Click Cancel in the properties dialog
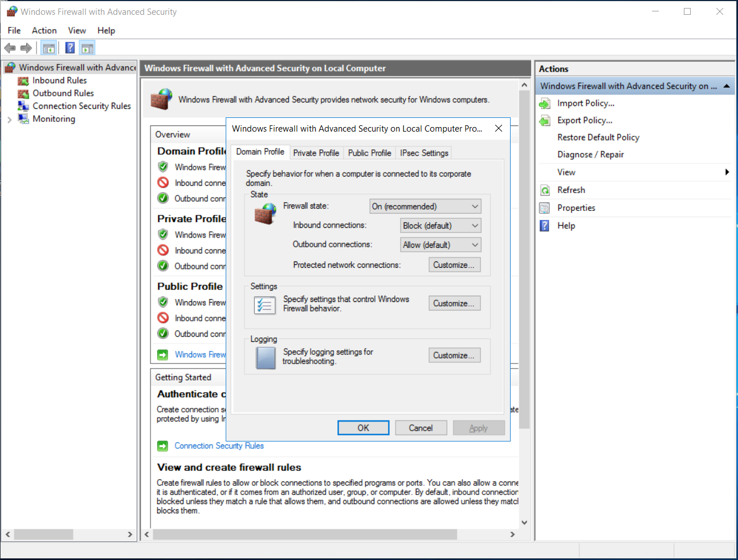 pos(421,428)
